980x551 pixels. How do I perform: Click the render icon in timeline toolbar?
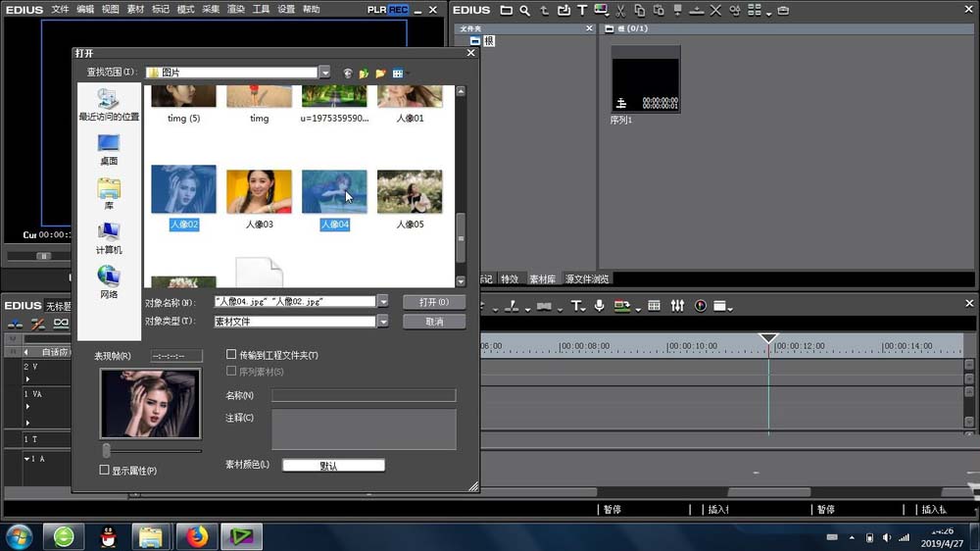(x=621, y=306)
